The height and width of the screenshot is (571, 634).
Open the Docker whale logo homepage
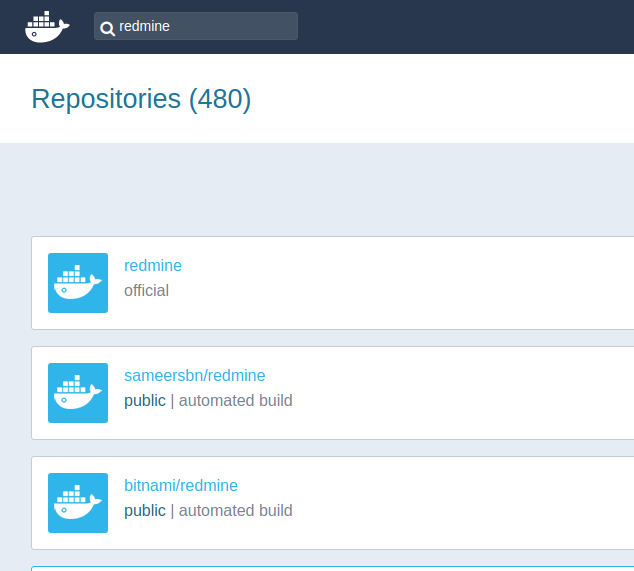(x=47, y=27)
